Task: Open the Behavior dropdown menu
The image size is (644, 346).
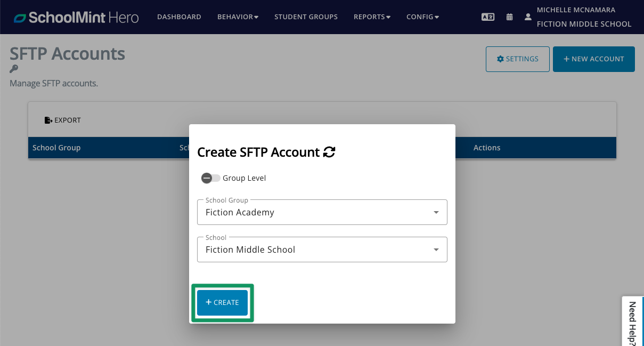Action: point(238,17)
